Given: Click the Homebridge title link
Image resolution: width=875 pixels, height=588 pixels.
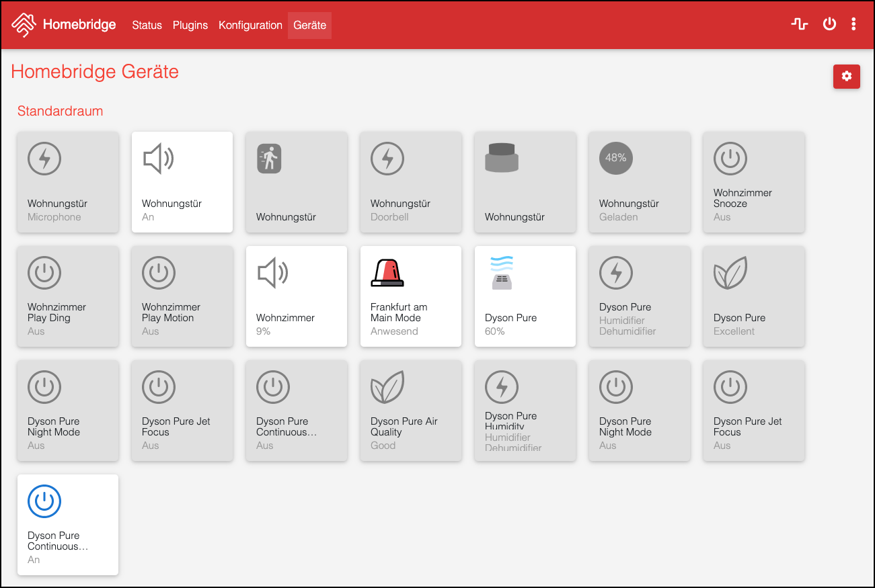Looking at the screenshot, I should point(79,25).
